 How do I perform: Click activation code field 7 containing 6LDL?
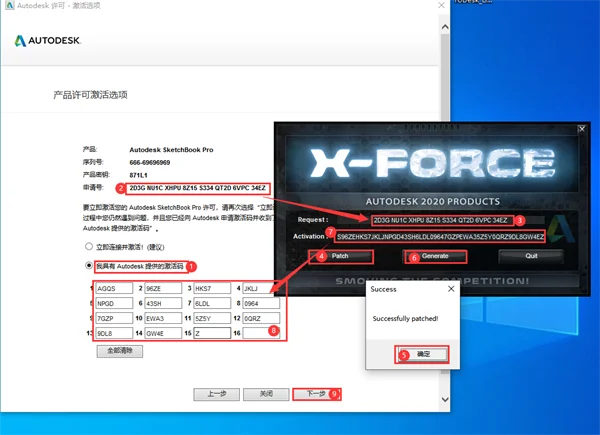(x=212, y=303)
